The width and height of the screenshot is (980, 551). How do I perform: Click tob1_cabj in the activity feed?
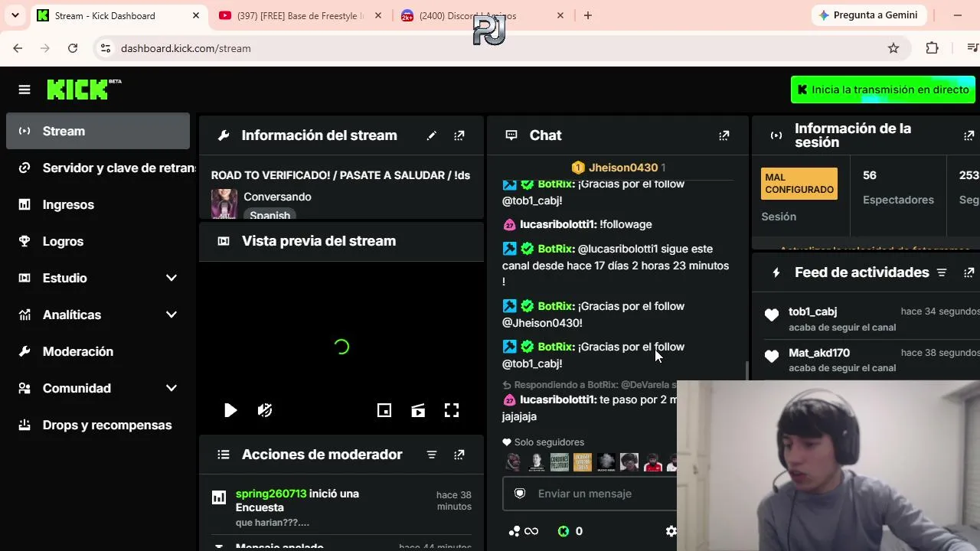click(x=812, y=311)
